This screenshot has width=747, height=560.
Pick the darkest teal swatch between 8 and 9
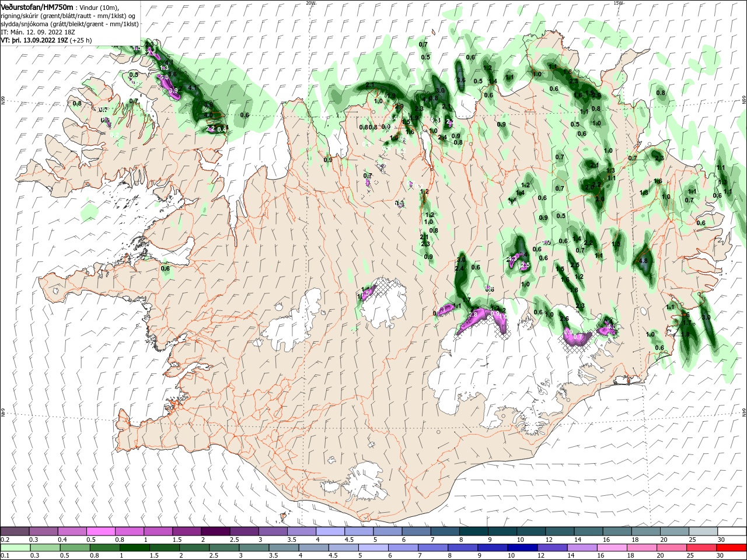[473, 531]
